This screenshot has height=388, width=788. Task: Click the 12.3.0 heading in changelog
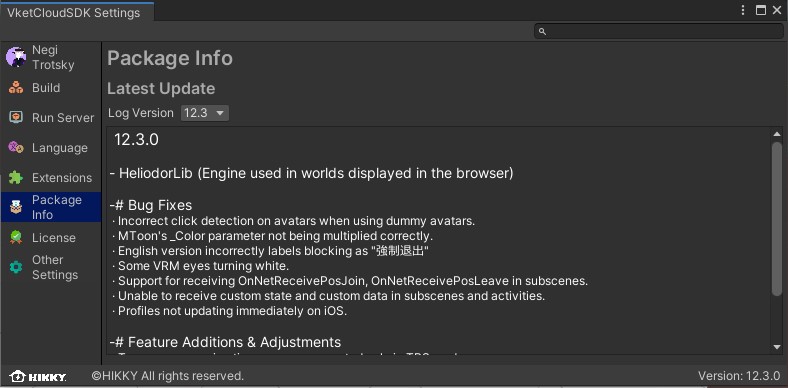click(136, 140)
